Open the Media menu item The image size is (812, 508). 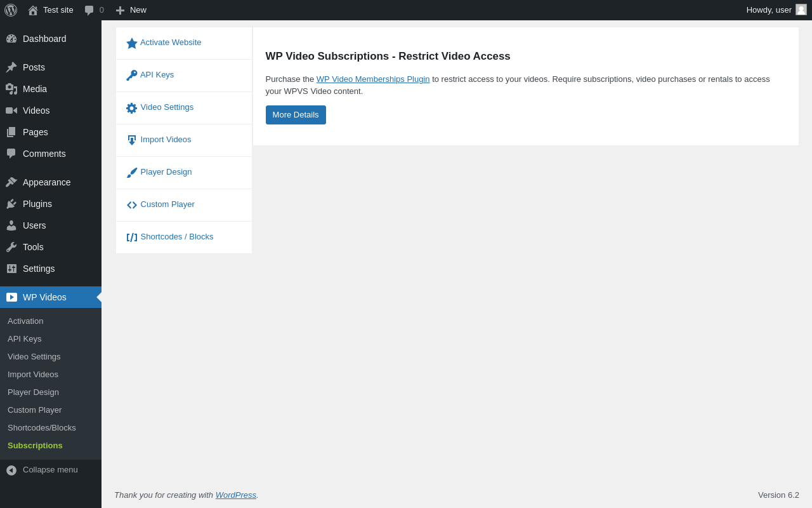(x=51, y=89)
